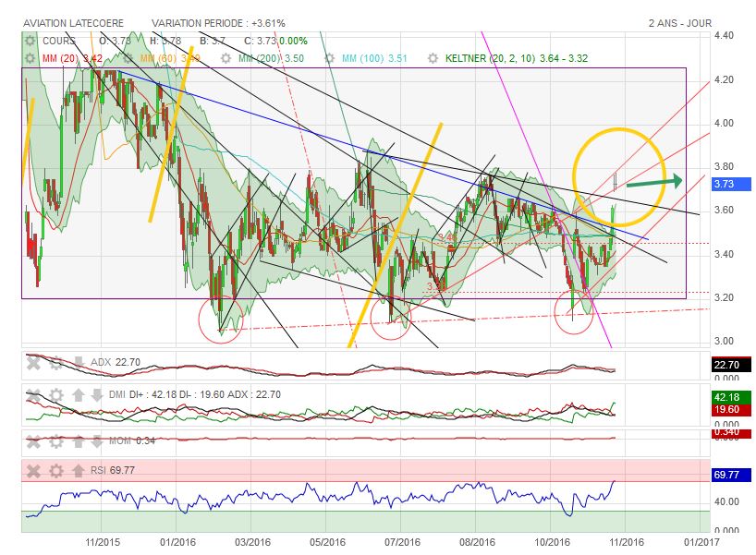The width and height of the screenshot is (756, 555).
Task: Move the DMI panel down
Action: coord(97,395)
